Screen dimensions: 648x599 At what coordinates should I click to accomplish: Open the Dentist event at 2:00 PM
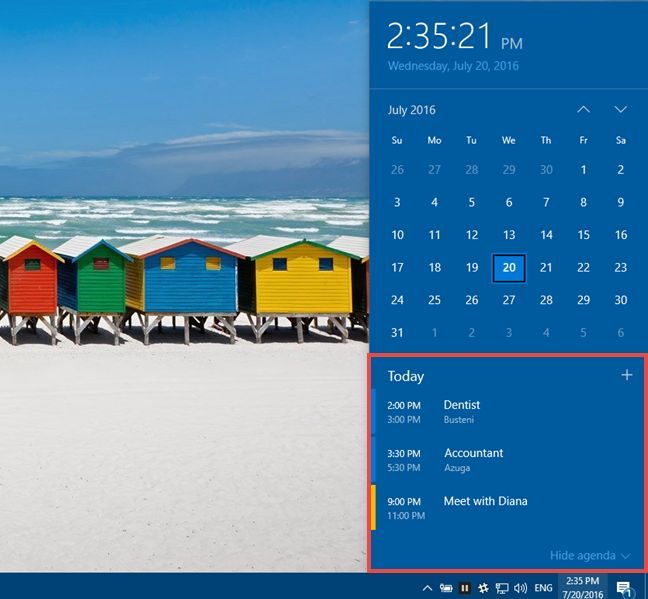pyautogui.click(x=507, y=412)
